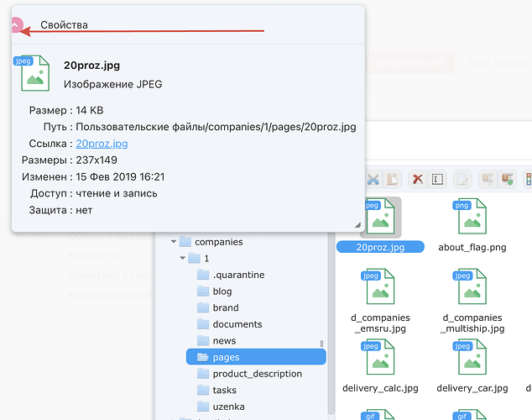The height and width of the screenshot is (420, 532).
Task: Open the uzenka folder
Action: (x=229, y=407)
